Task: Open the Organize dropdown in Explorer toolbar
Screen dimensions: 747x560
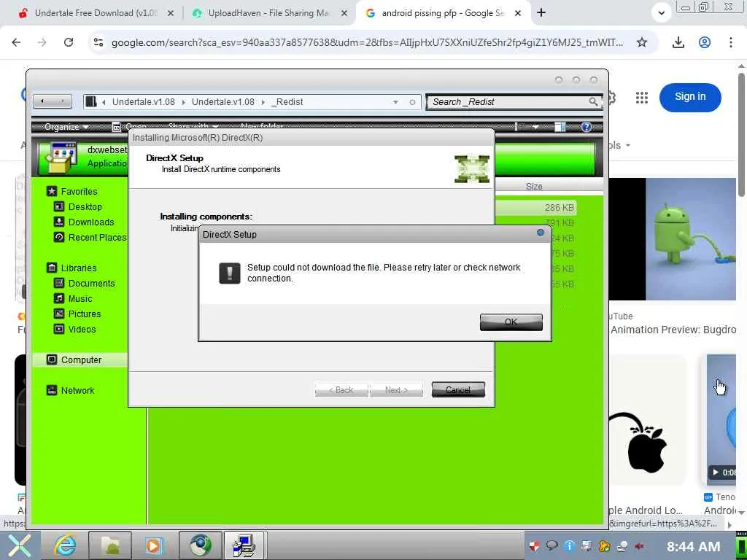Action: 66,127
